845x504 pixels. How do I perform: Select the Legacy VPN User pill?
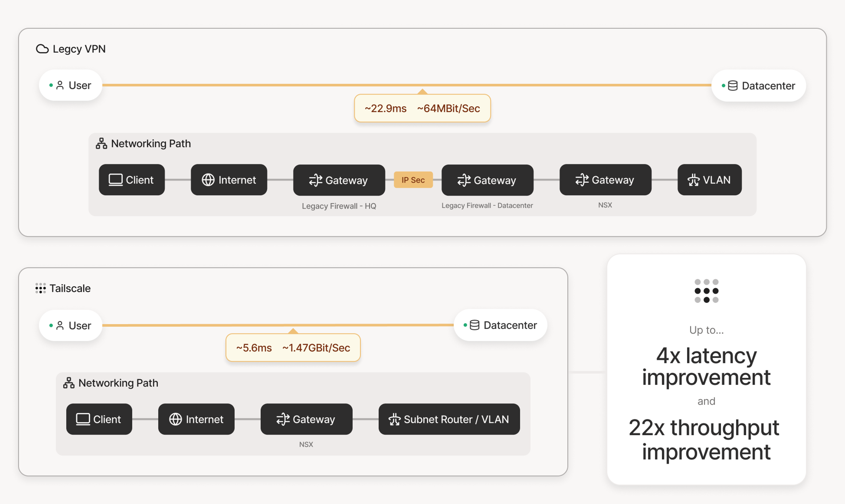(x=71, y=85)
